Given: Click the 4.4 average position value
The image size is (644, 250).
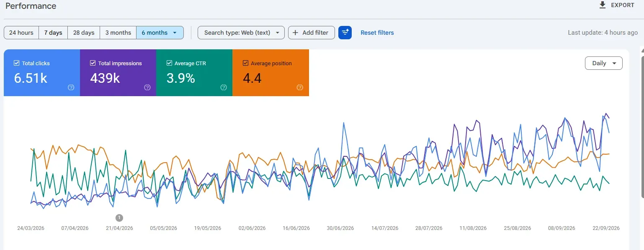Looking at the screenshot, I should tap(252, 78).
